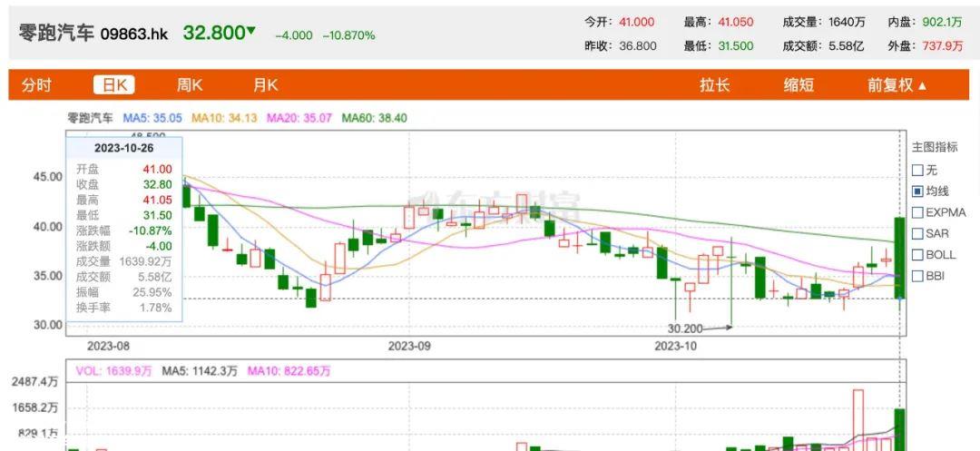Screen dimensions: 980x451
Task: Click the MA20: 35.07 legend label
Action: pos(299,117)
